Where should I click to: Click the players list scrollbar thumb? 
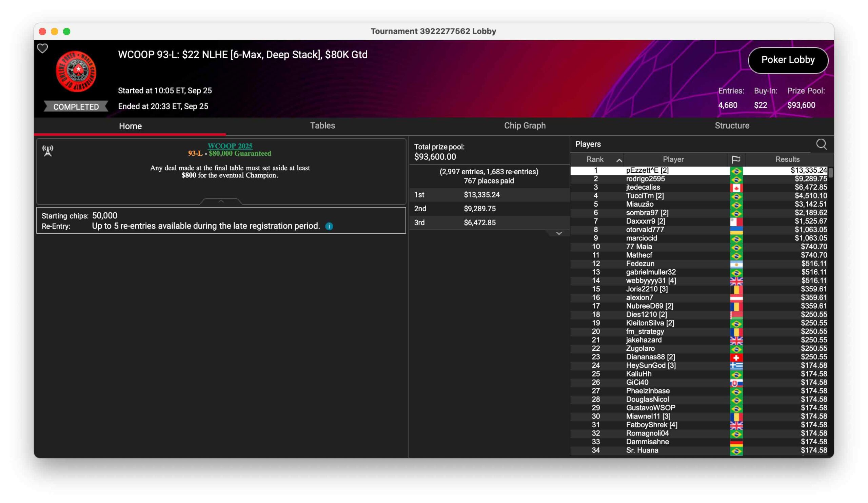[830, 173]
